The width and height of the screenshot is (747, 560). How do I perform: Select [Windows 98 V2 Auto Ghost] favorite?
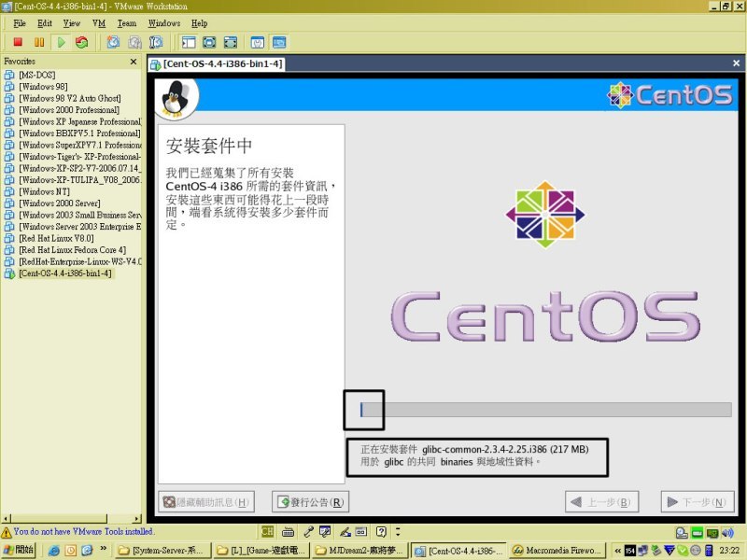pos(69,98)
